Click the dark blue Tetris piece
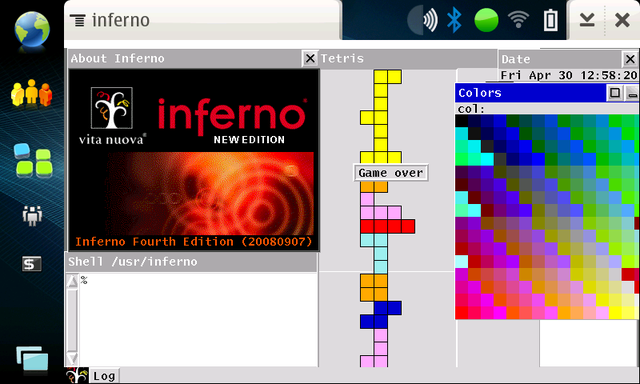This screenshot has width=640, height=384. (x=381, y=315)
